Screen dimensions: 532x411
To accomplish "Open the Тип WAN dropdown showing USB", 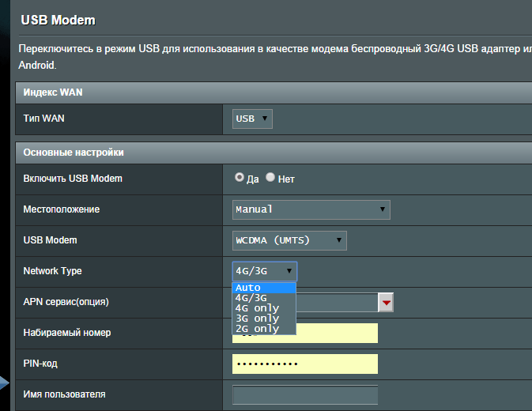I will click(x=252, y=119).
